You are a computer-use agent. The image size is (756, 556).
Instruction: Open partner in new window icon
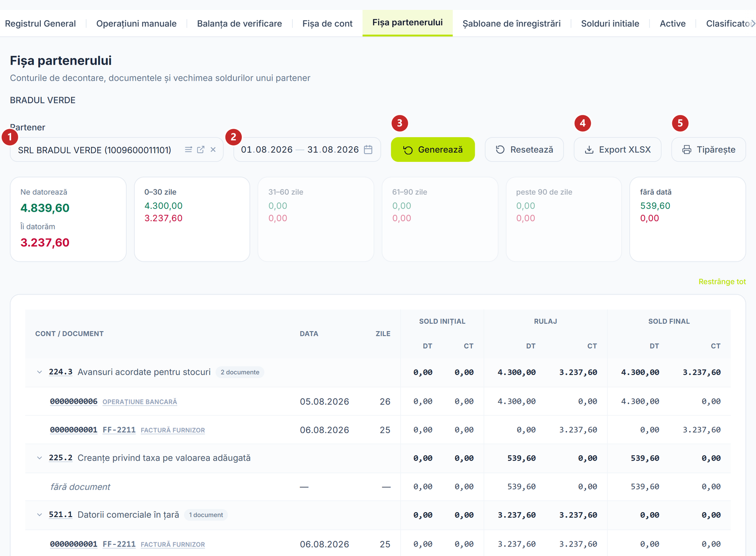tap(201, 150)
